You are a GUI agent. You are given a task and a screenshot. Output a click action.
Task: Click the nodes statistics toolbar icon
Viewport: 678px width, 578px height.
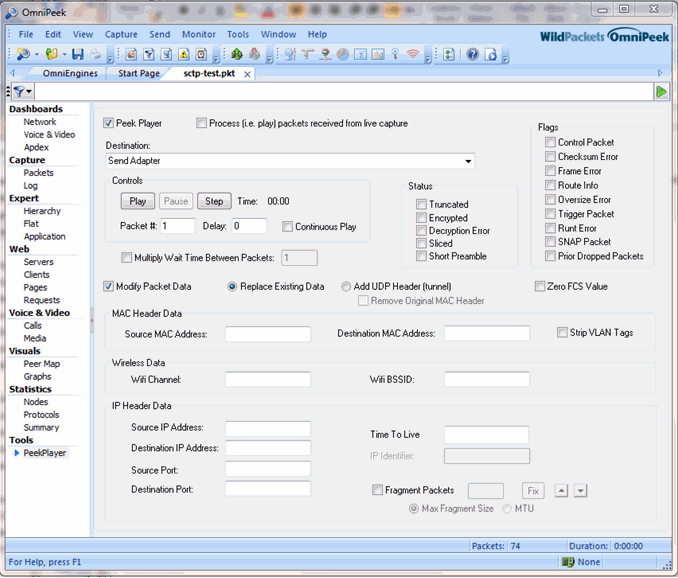tap(290, 54)
